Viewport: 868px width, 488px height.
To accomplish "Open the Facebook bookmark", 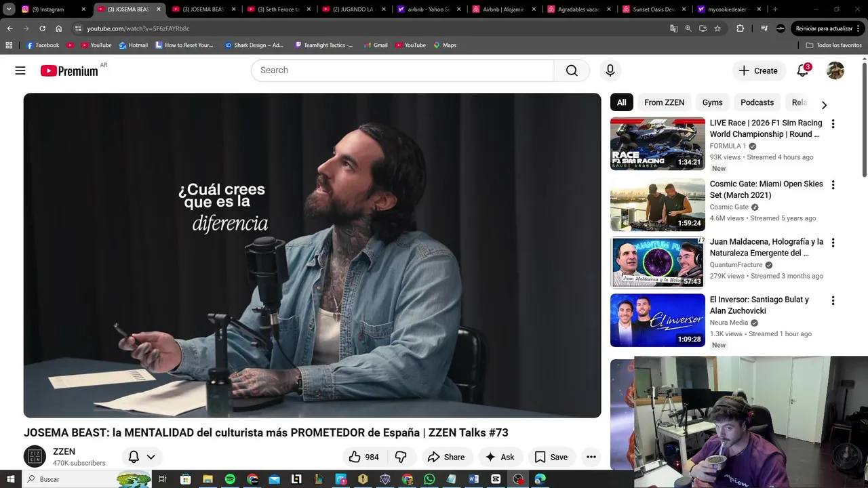I will (x=43, y=45).
